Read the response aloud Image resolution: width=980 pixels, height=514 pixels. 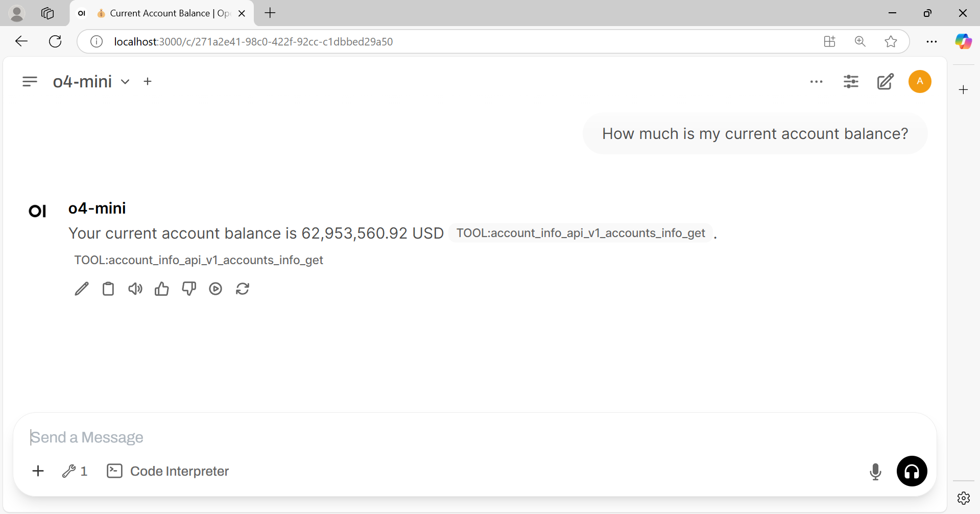pyautogui.click(x=135, y=289)
